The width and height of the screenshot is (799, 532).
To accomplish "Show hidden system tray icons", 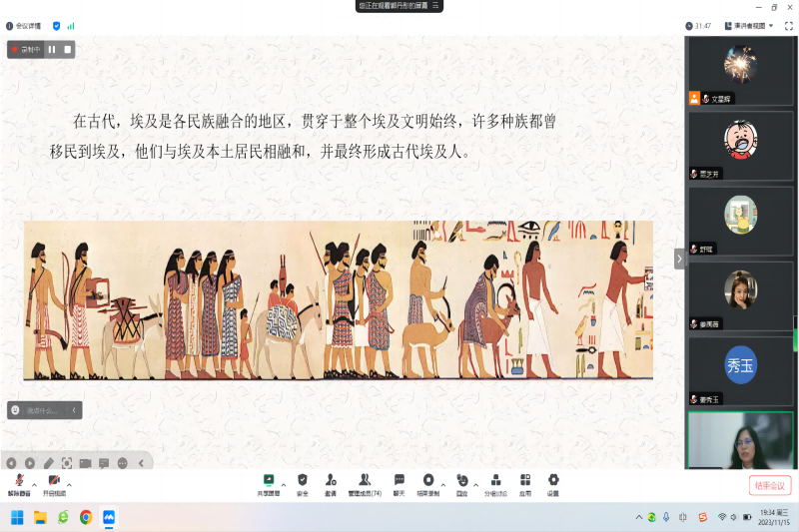I will click(x=639, y=517).
